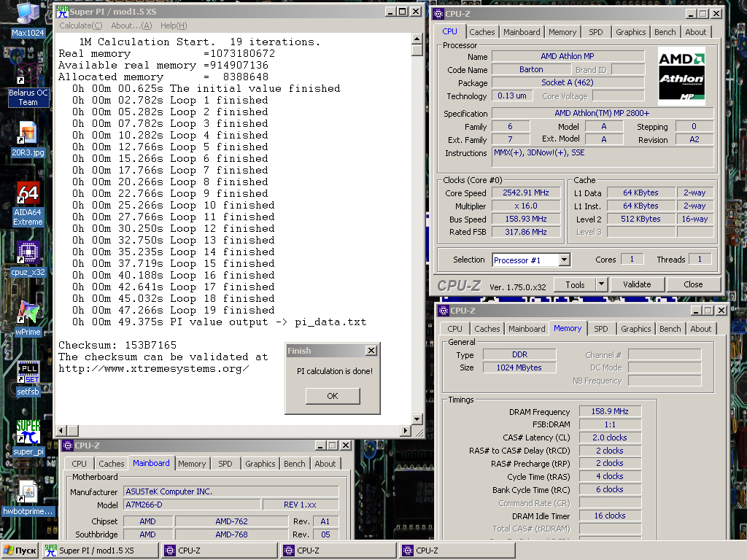Screen dimensions: 747x560
Task: Click the AMD Athlon MP logo
Action: pos(682,76)
